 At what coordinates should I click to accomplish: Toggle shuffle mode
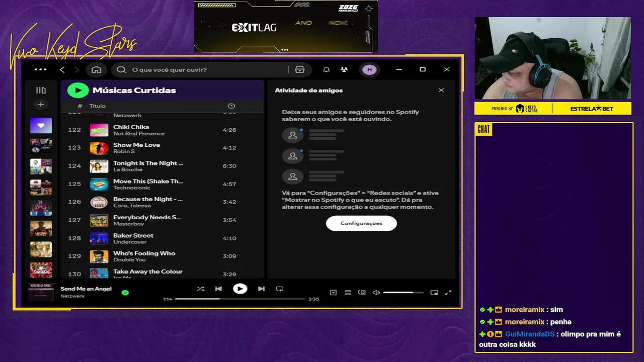[x=201, y=289]
